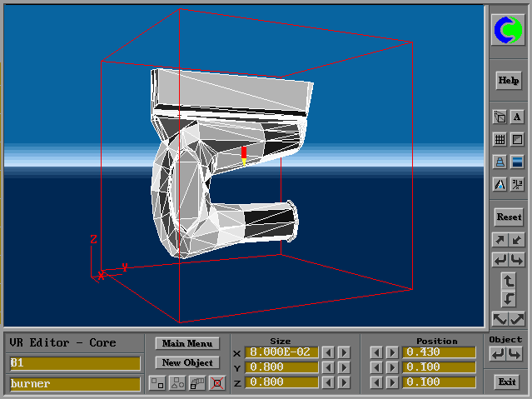Click the grid mesh icon

500,140
